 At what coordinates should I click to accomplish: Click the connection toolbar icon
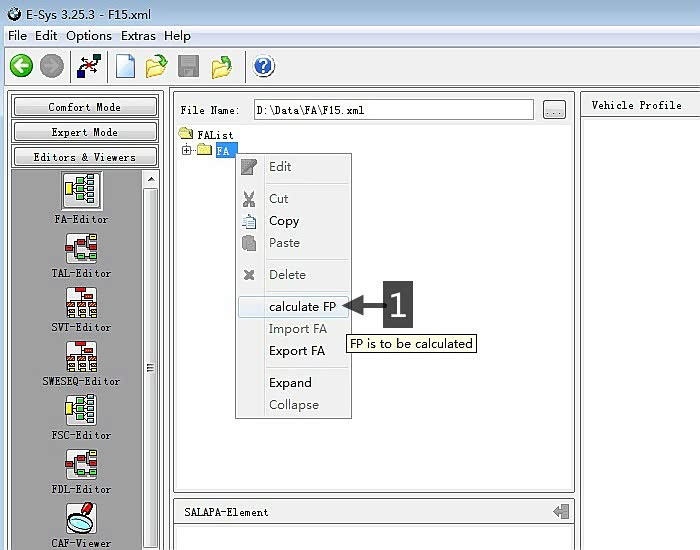click(89, 66)
